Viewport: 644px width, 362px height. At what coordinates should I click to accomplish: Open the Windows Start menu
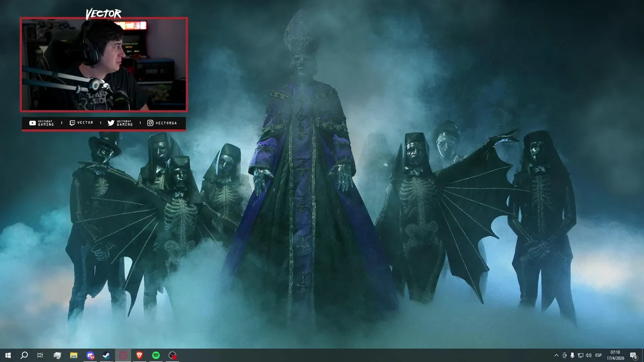coord(8,355)
